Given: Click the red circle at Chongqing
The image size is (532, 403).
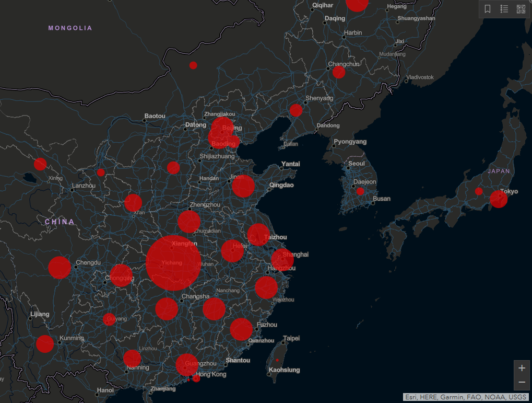Looking at the screenshot, I should [121, 275].
